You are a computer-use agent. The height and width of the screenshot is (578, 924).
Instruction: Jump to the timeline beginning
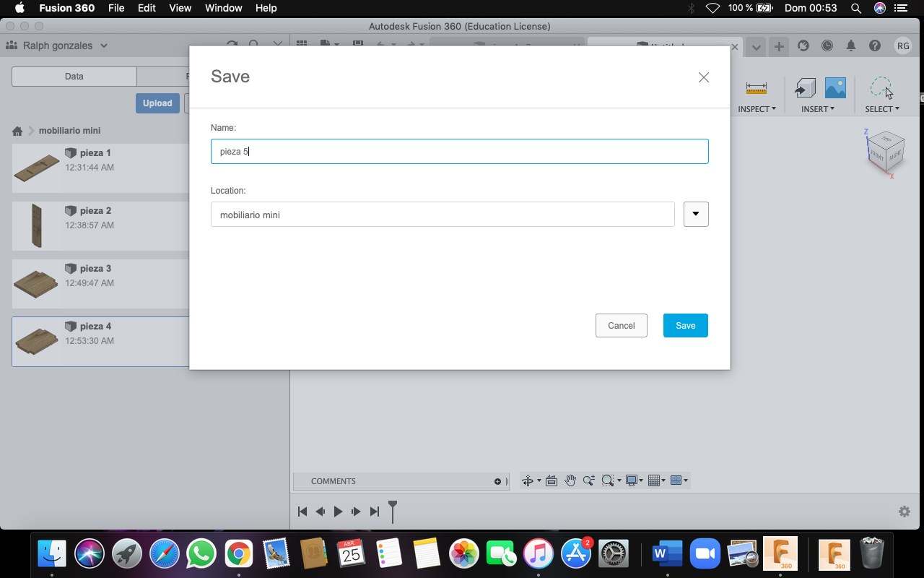(302, 512)
